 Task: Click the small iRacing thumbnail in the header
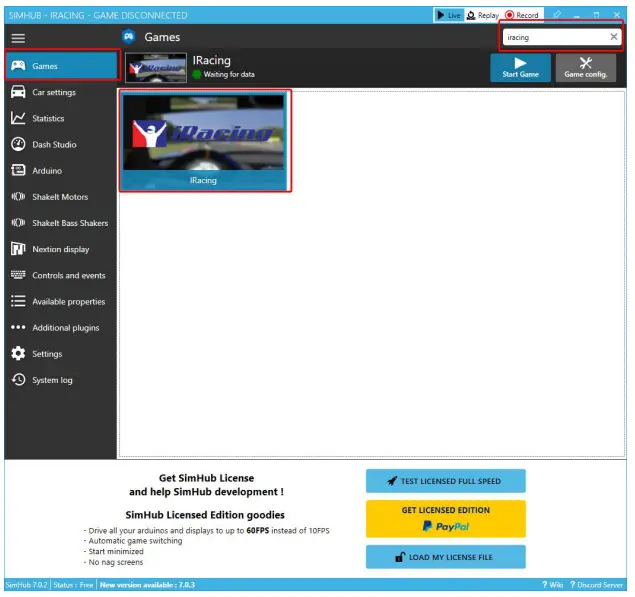coord(156,68)
